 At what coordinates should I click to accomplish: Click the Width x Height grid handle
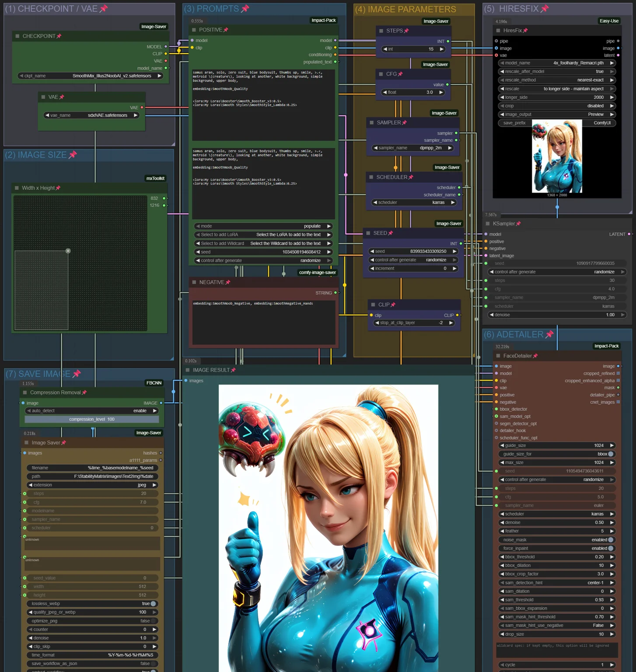(68, 251)
